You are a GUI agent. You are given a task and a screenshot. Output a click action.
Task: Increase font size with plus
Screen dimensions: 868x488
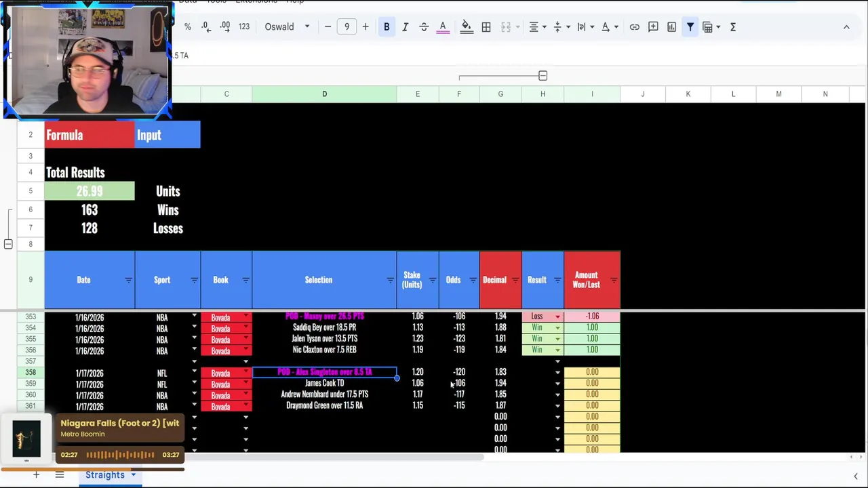[366, 27]
